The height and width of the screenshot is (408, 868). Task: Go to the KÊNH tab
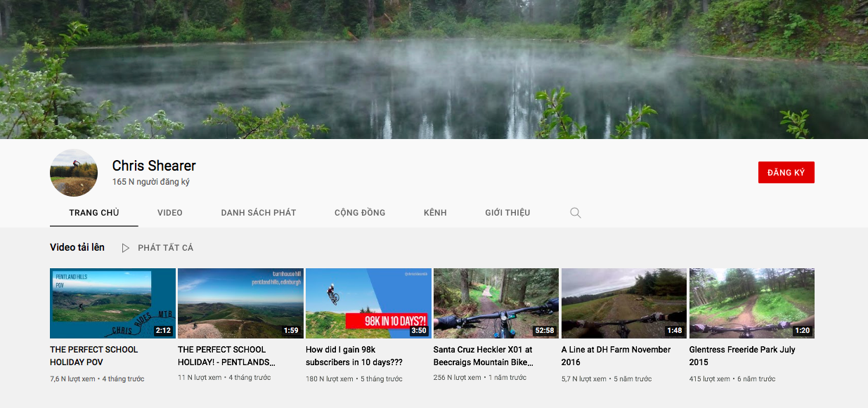pos(434,212)
